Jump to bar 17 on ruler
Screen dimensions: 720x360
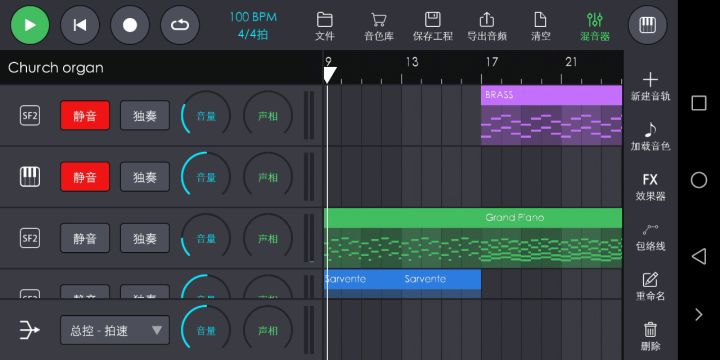point(491,62)
